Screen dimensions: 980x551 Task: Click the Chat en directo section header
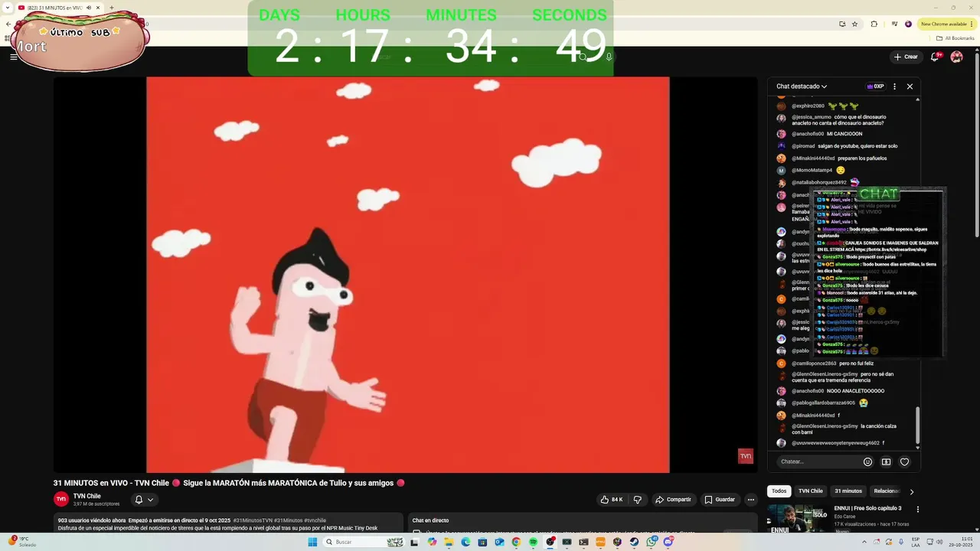tap(430, 520)
